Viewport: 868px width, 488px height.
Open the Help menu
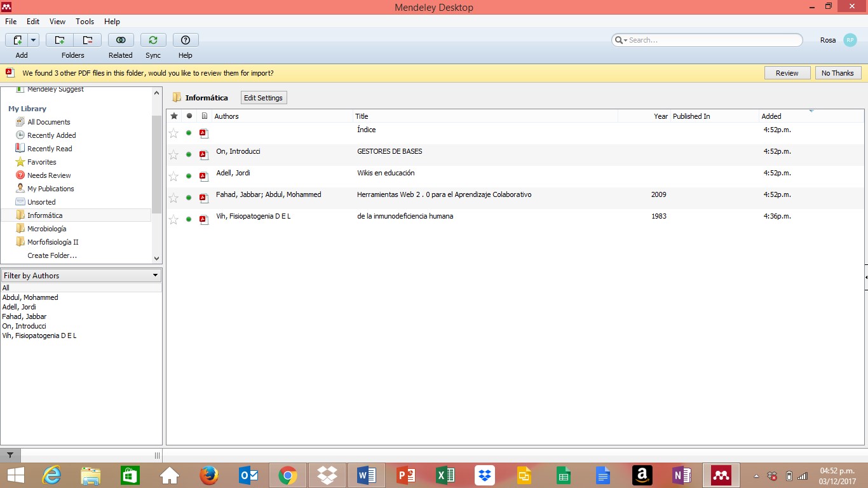(112, 22)
